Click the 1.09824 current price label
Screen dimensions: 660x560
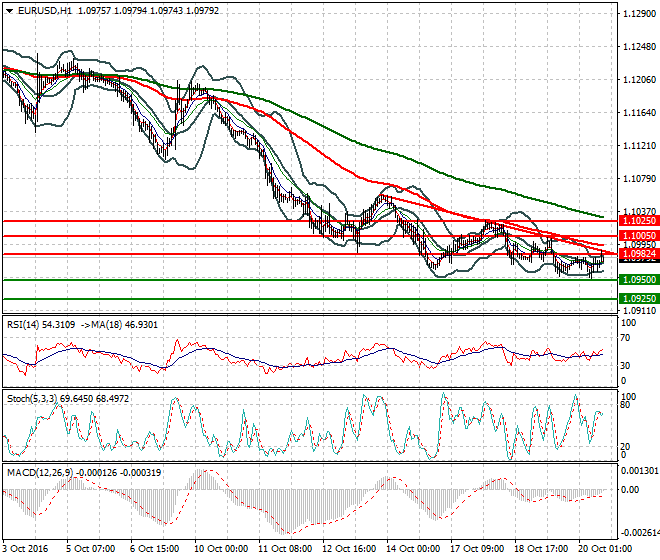(638, 255)
